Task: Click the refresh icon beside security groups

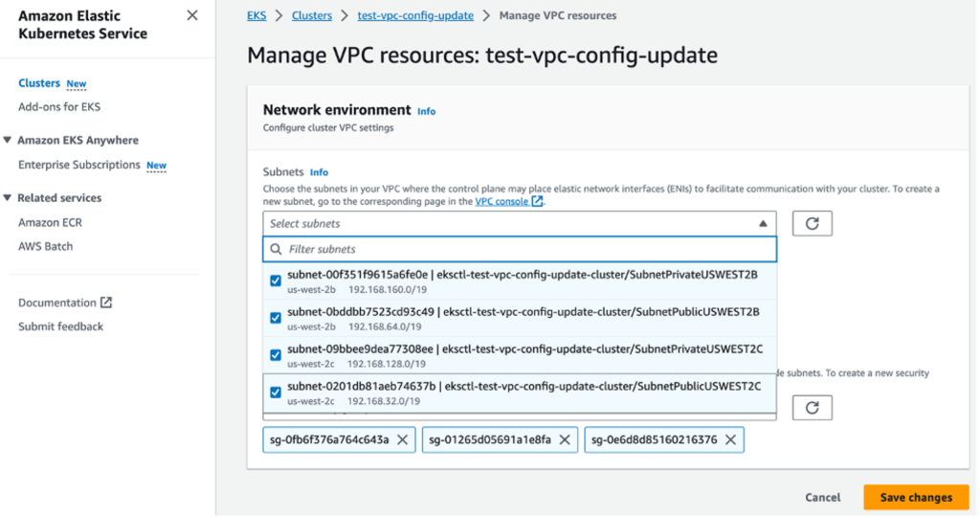Action: point(812,408)
